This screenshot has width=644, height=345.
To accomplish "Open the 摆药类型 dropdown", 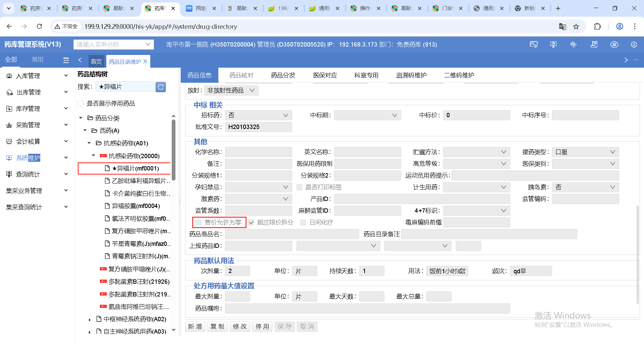I will click(585, 152).
